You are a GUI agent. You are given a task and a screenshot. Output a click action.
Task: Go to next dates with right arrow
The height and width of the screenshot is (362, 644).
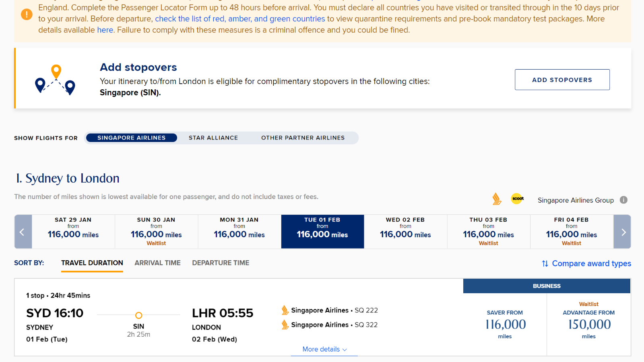622,232
